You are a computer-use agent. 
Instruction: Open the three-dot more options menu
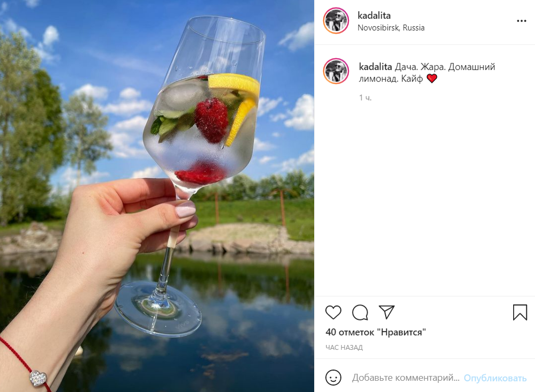point(521,21)
